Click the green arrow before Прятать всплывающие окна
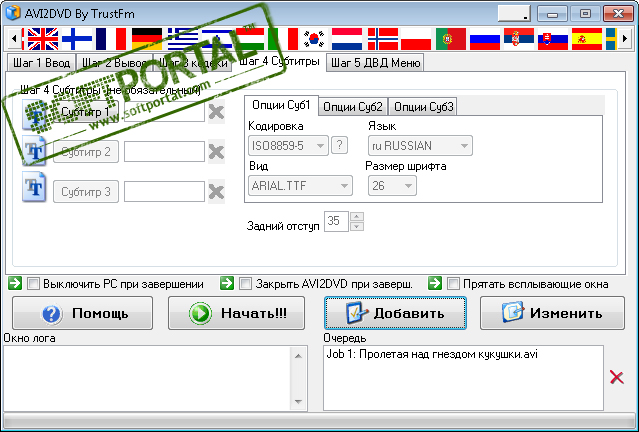Screen dimensions: 639x432 click(x=435, y=283)
